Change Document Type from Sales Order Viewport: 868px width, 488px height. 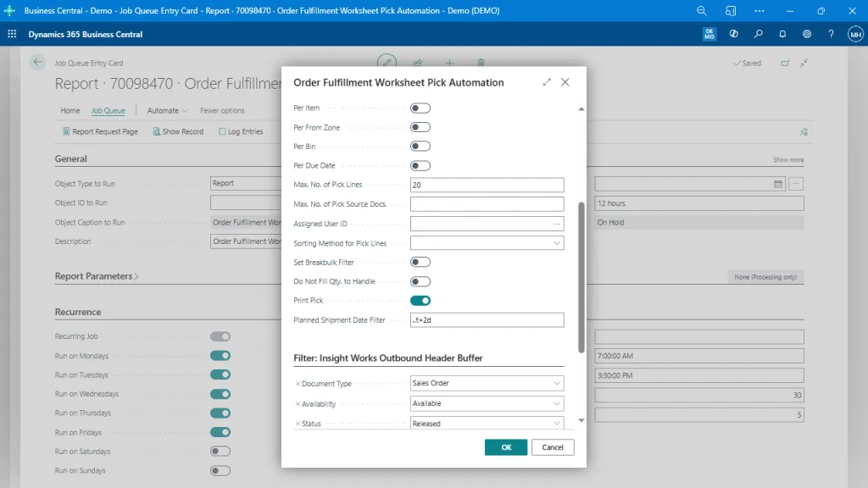point(557,383)
